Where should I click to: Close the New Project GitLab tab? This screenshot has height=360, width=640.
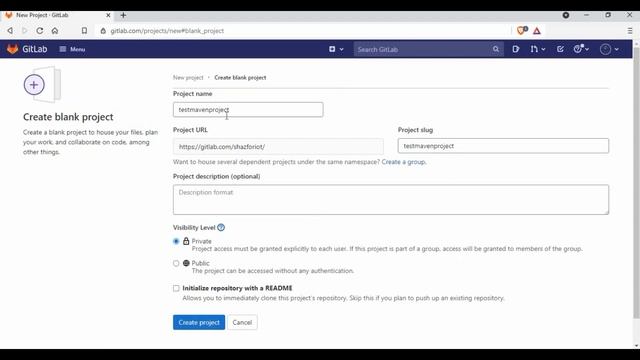pos(108,15)
